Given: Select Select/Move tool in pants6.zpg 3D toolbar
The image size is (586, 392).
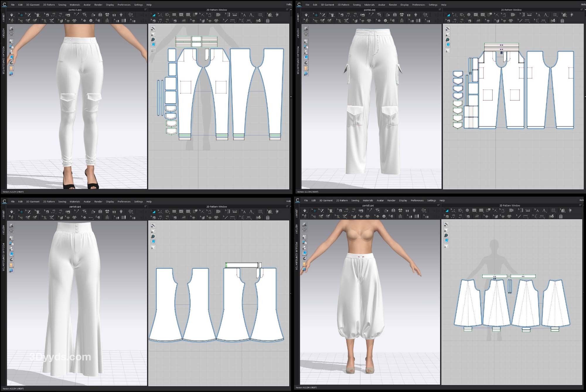Looking at the screenshot, I should [316, 15].
